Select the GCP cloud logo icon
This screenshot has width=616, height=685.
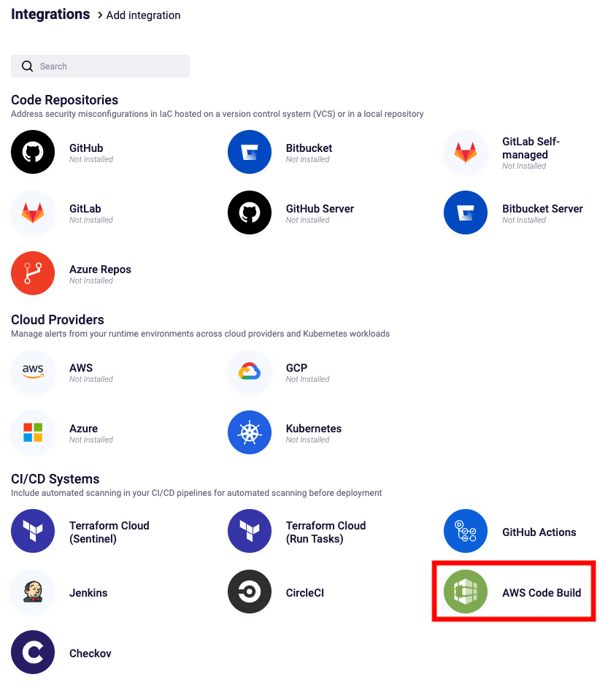250,372
